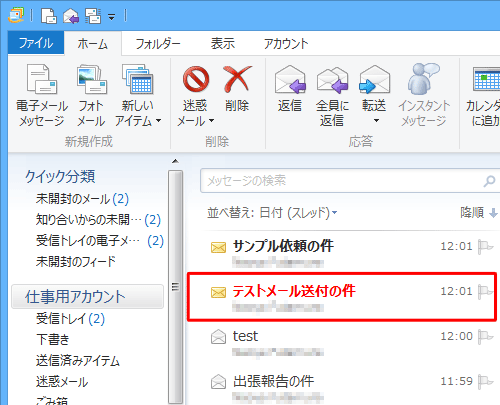500x405 pixels.
Task: Switch to the ホーム ribbon tab
Action: (92, 43)
